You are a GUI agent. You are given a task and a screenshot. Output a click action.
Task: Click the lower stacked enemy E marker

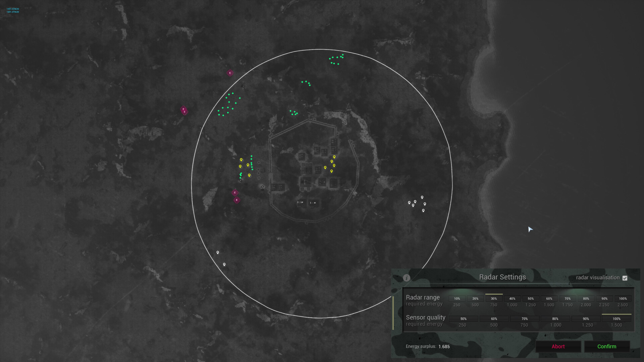click(x=237, y=200)
